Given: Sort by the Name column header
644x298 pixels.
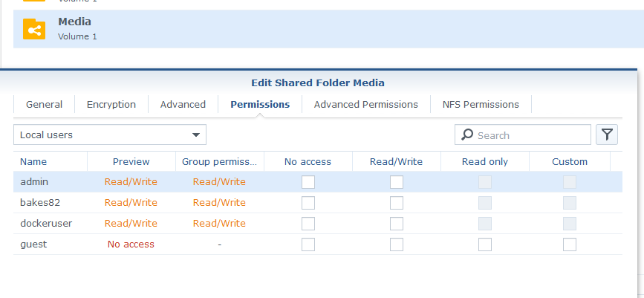Looking at the screenshot, I should coord(33,161).
